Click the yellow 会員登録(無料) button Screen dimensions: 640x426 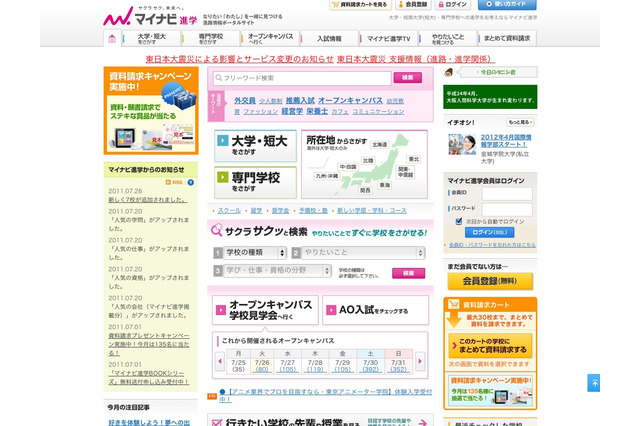click(x=490, y=281)
